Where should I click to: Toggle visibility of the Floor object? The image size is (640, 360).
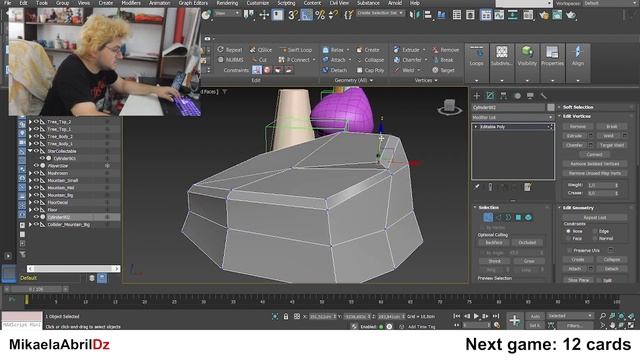[x=36, y=210]
